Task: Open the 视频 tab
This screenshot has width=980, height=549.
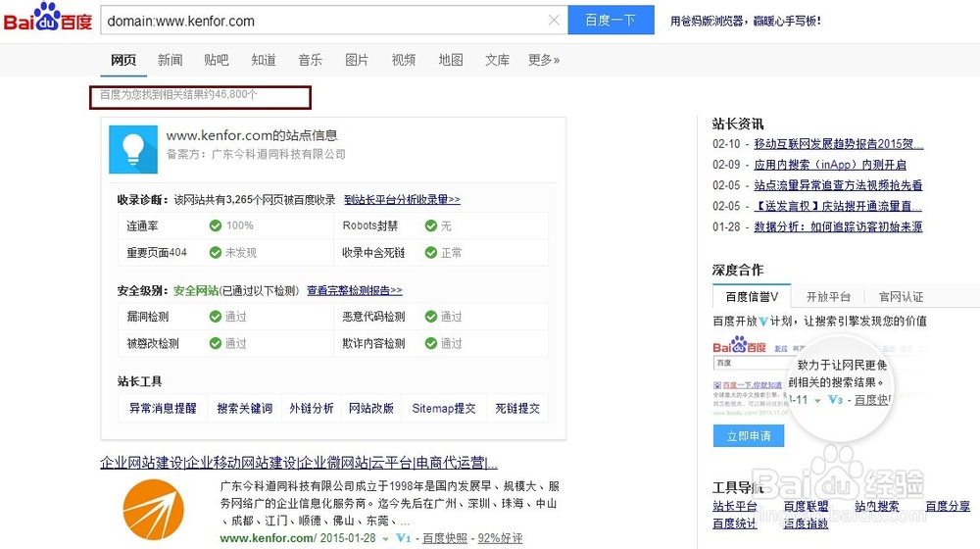Action: click(x=403, y=60)
